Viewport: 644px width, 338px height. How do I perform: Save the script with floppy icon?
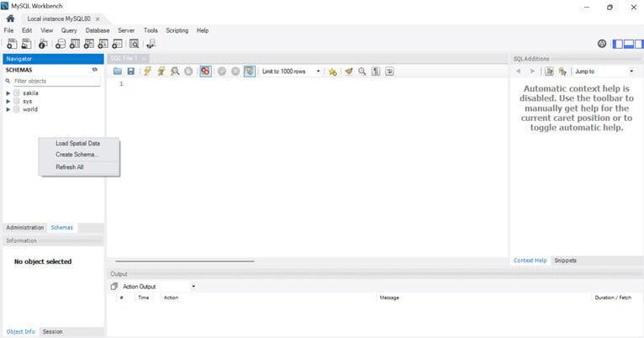click(131, 71)
